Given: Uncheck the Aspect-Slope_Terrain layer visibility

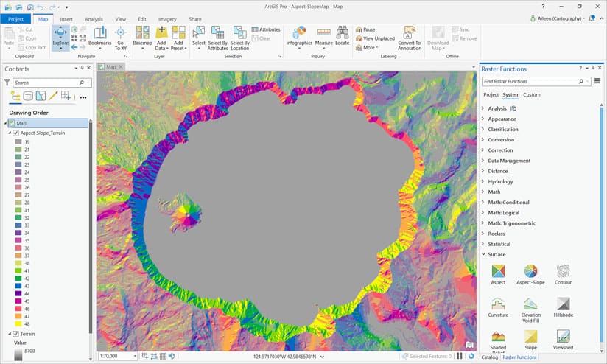Looking at the screenshot, I should click(x=16, y=133).
